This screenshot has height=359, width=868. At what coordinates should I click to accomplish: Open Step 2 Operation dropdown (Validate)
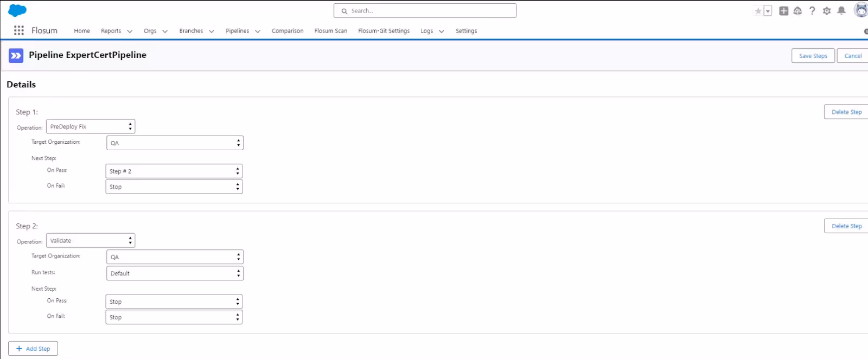click(x=91, y=240)
